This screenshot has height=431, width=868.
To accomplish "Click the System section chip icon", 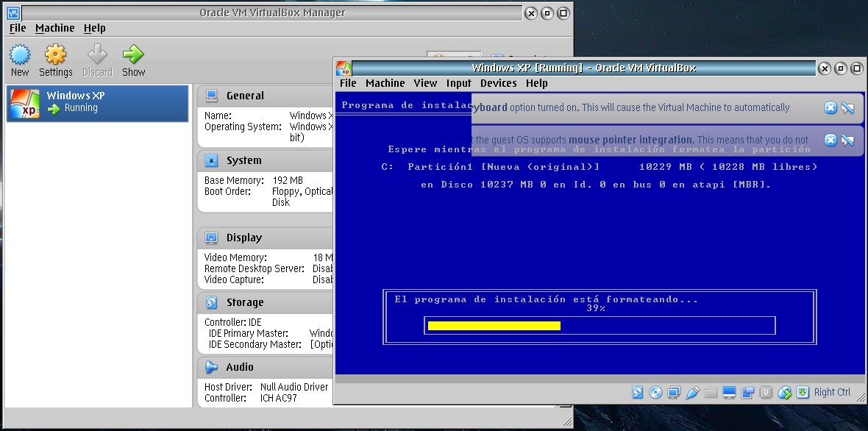I will (211, 160).
